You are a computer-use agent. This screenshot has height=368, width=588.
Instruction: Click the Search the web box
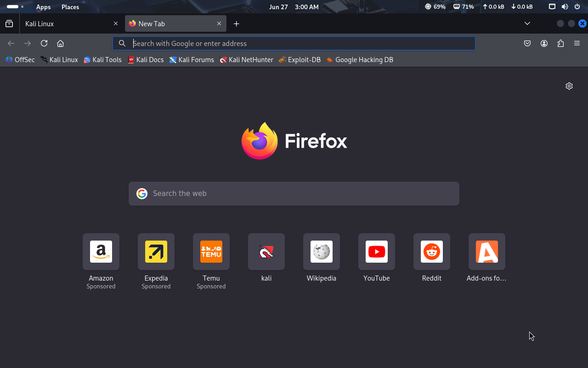point(294,194)
